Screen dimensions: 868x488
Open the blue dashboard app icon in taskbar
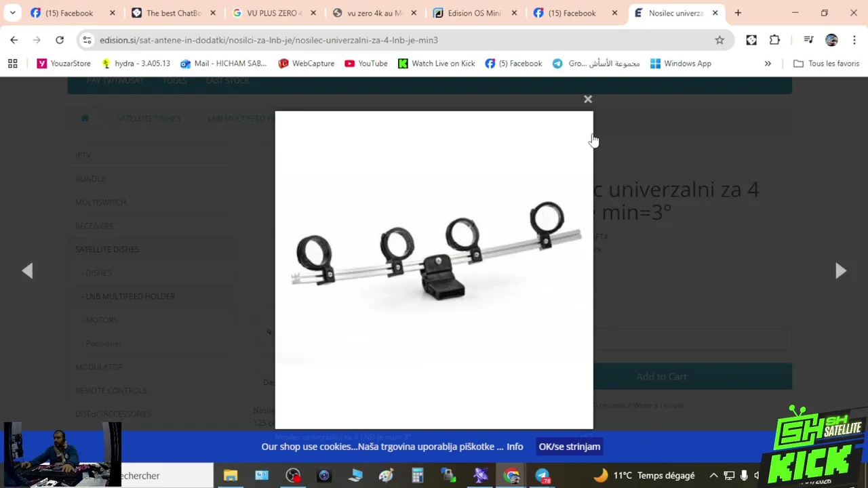pos(262,476)
